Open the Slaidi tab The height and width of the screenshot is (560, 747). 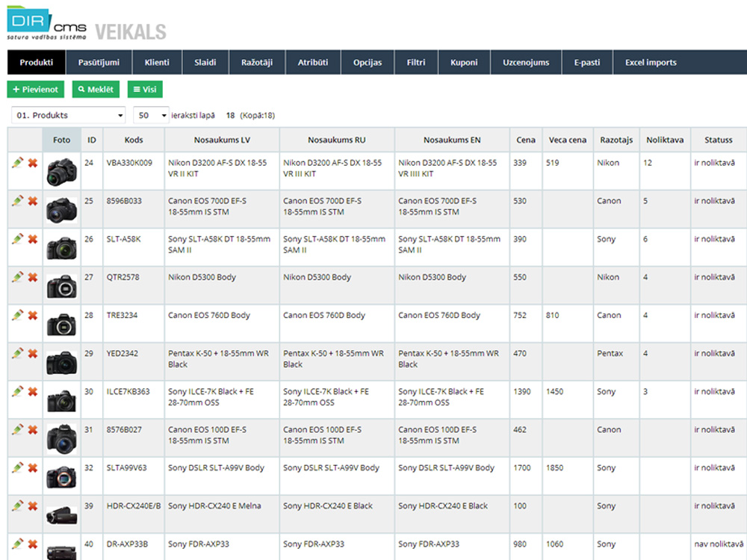point(205,63)
